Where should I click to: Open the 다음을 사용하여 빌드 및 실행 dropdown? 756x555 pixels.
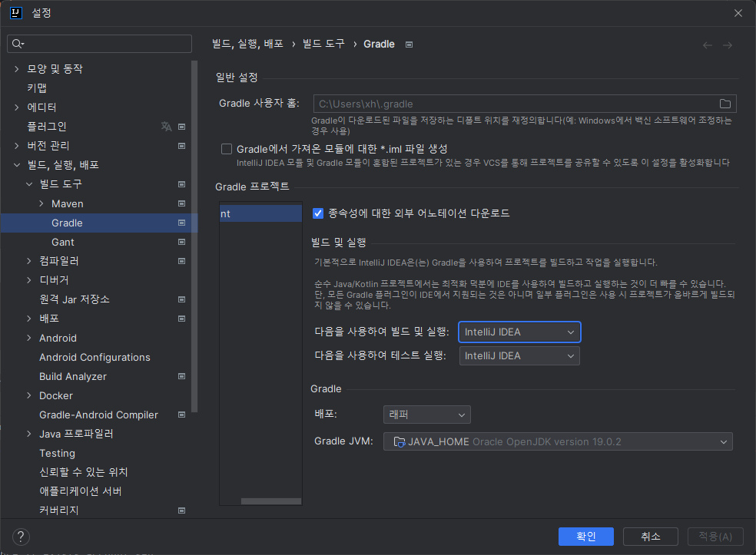pos(519,332)
